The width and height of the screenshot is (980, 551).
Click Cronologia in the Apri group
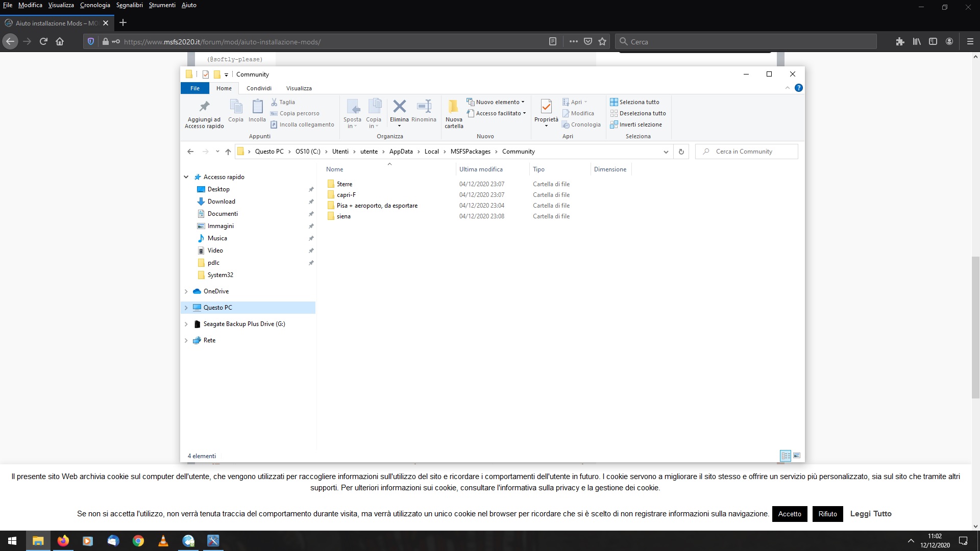[x=581, y=124]
